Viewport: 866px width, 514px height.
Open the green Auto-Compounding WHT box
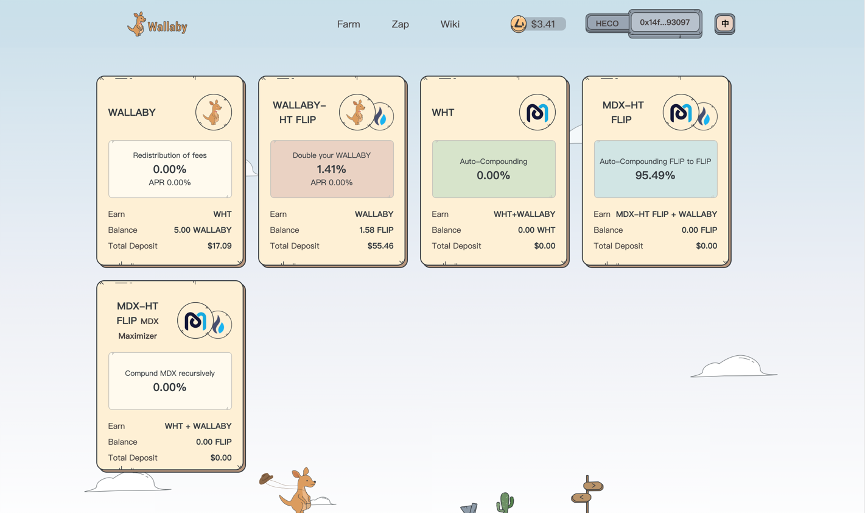pyautogui.click(x=494, y=169)
